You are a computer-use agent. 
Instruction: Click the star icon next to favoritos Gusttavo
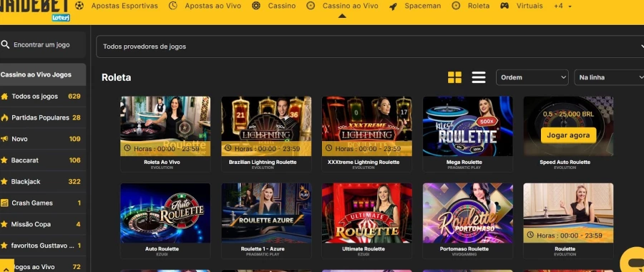click(x=4, y=246)
